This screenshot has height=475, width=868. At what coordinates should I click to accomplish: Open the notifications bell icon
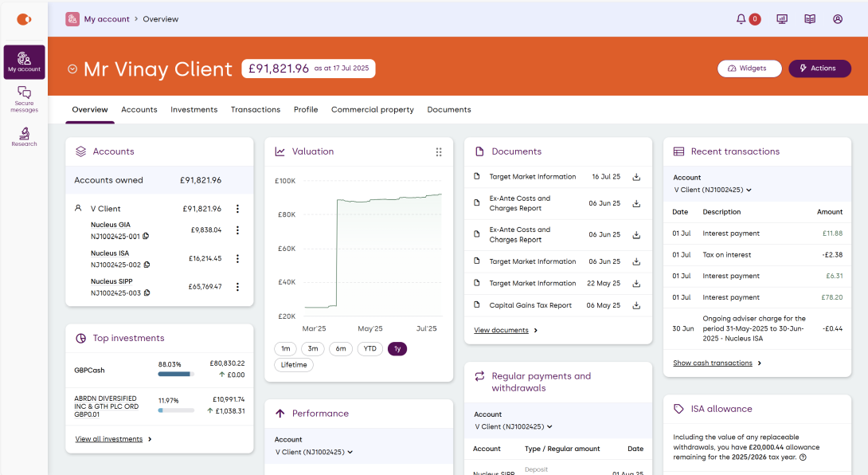click(741, 19)
